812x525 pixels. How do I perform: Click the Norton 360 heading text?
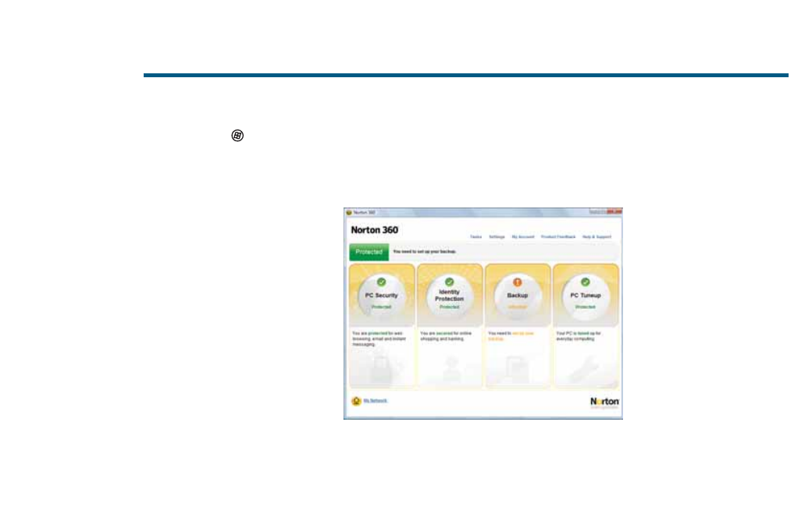pos(375,230)
